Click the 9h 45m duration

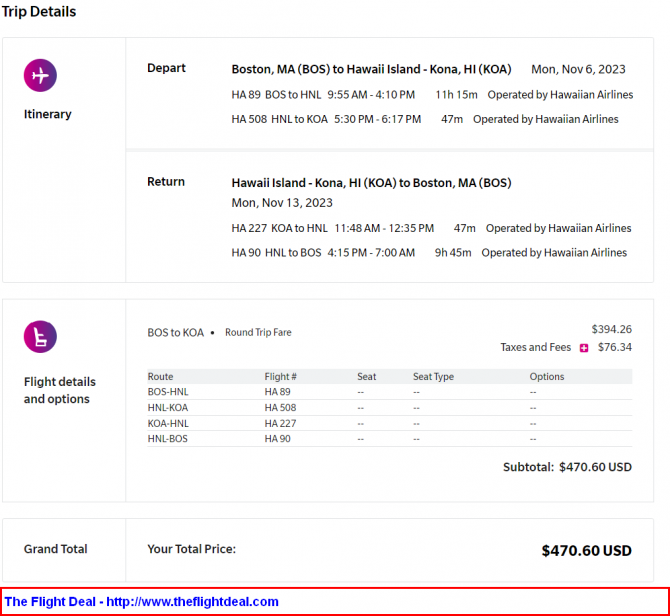tap(453, 253)
